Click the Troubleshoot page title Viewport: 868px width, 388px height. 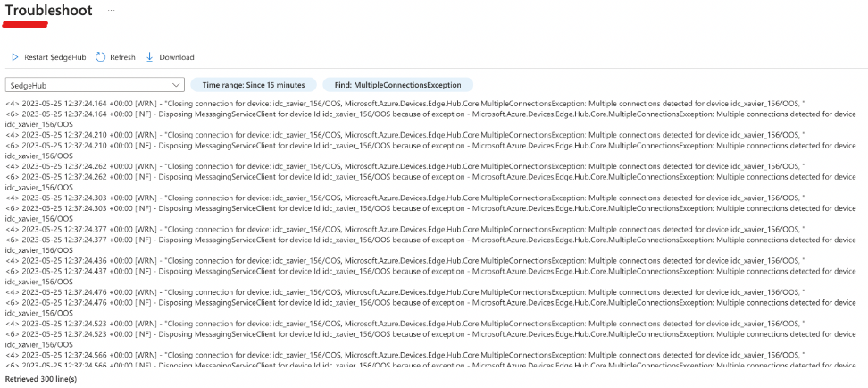[49, 11]
